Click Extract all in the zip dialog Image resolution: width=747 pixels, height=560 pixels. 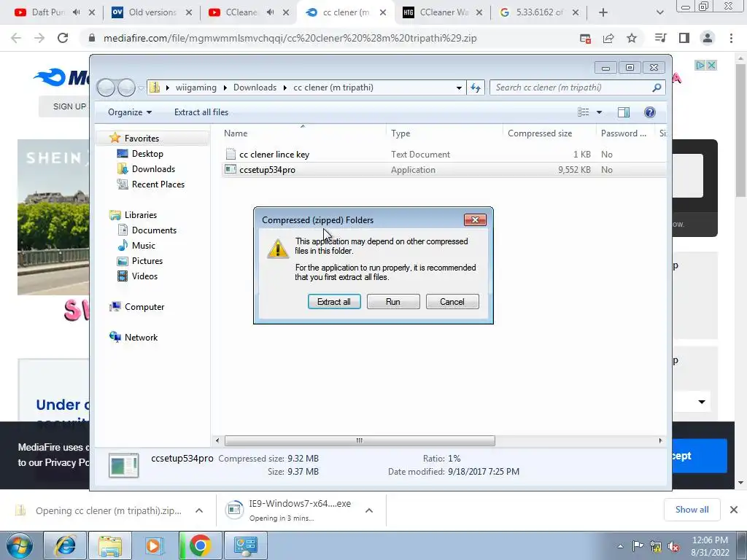[x=334, y=301]
